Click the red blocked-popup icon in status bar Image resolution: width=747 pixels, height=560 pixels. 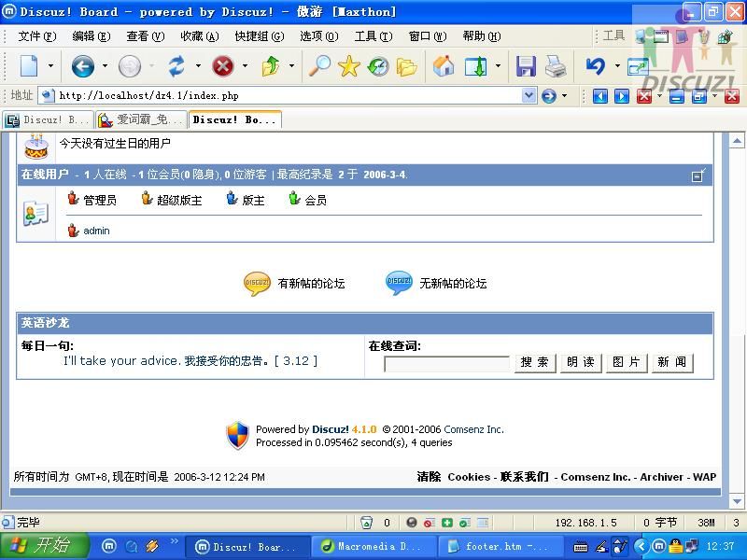(x=430, y=523)
